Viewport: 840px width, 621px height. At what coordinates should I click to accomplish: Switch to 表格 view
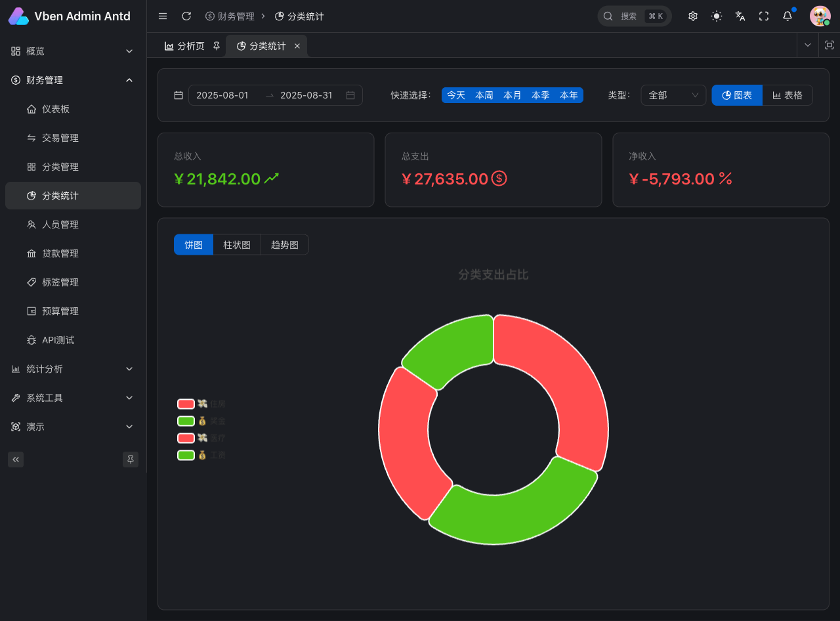click(x=787, y=95)
